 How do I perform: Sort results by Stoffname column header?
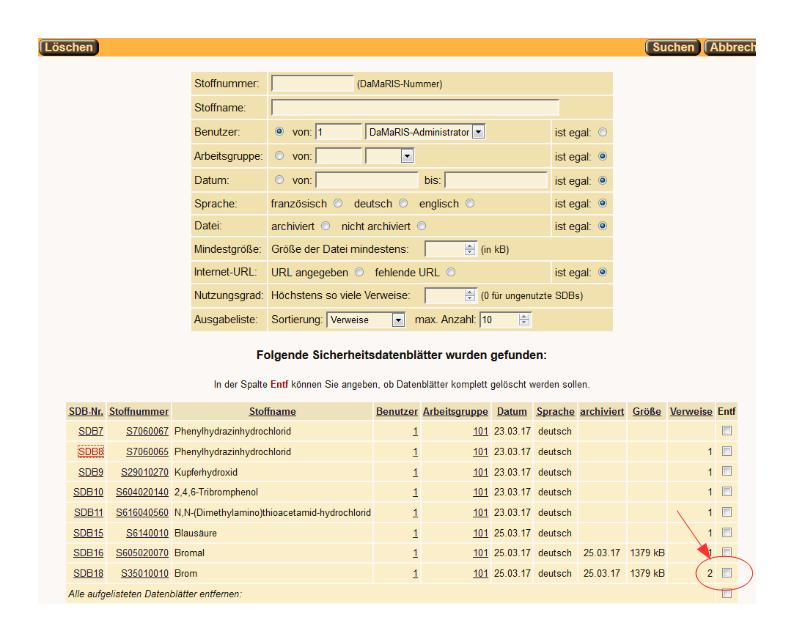[272, 412]
